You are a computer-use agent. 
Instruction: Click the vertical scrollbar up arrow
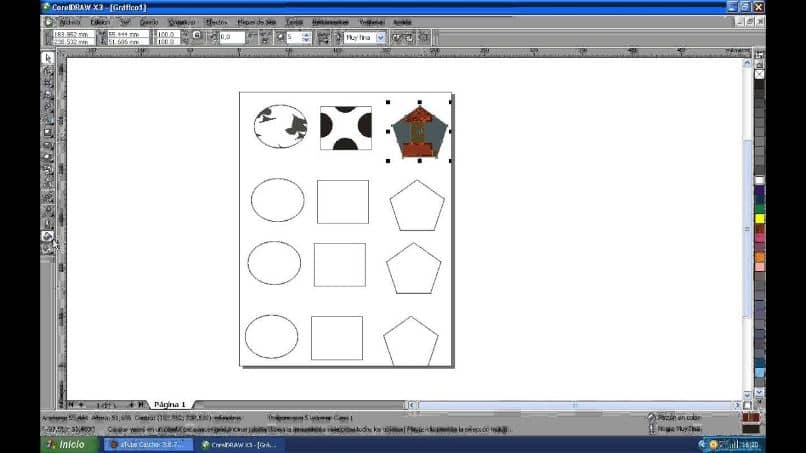click(747, 63)
